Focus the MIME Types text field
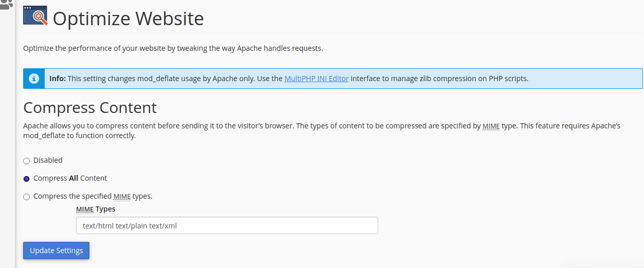Screen dimensions: 644x268 click(x=227, y=225)
